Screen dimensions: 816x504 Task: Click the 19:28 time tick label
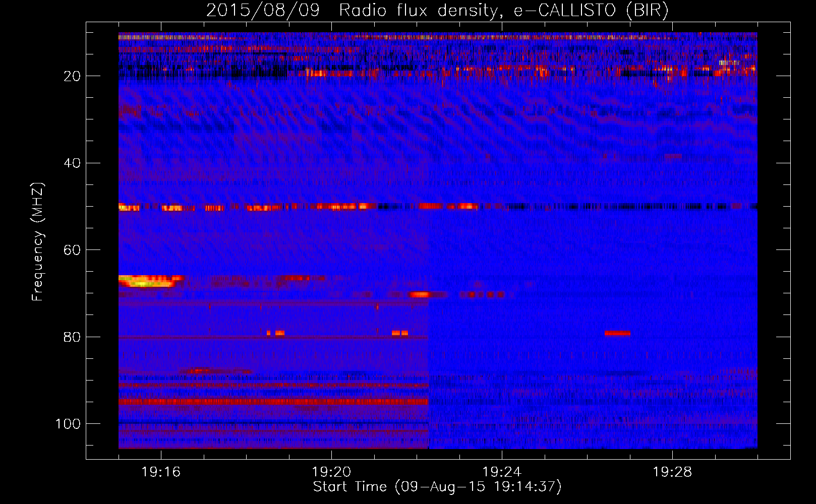click(672, 472)
